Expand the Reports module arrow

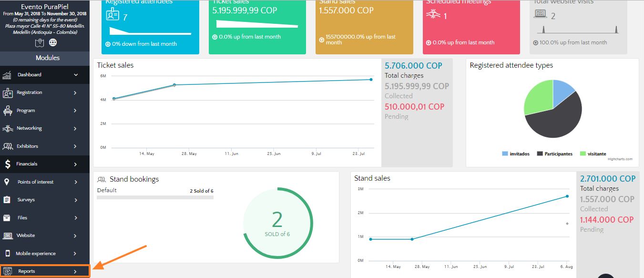tap(75, 272)
